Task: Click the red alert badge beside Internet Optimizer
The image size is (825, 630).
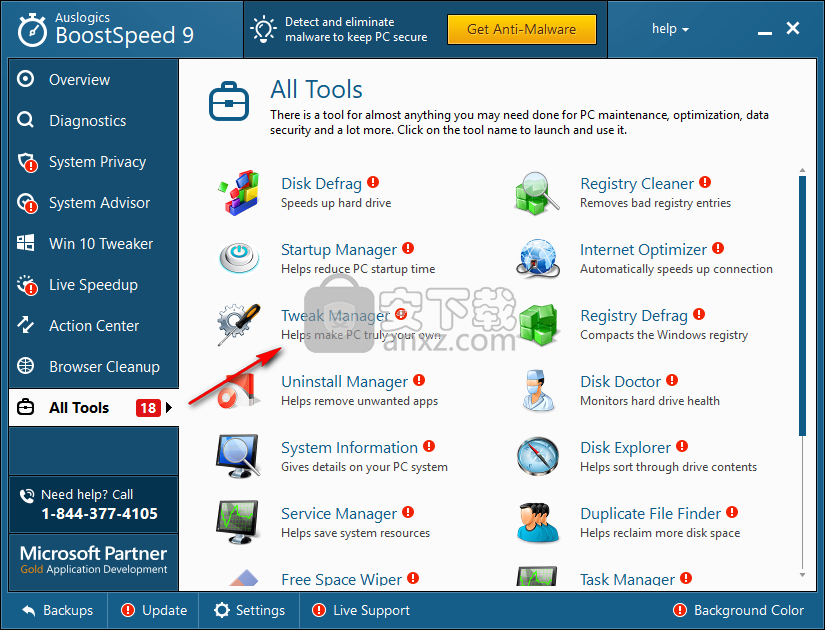Action: (x=718, y=248)
